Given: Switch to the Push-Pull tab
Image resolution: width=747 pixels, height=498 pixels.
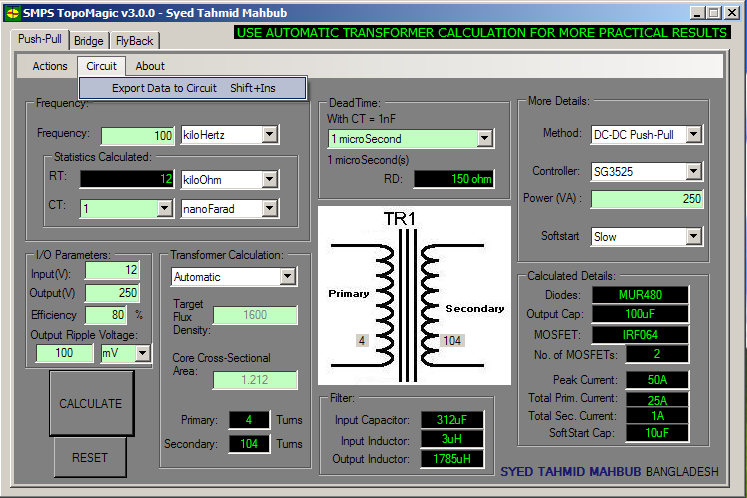Looking at the screenshot, I should point(40,39).
